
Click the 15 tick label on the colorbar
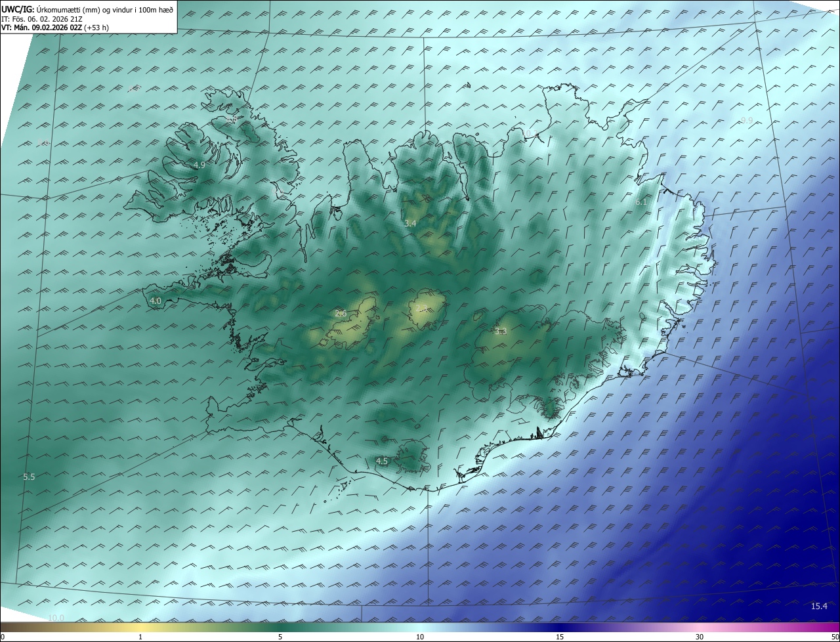click(560, 637)
